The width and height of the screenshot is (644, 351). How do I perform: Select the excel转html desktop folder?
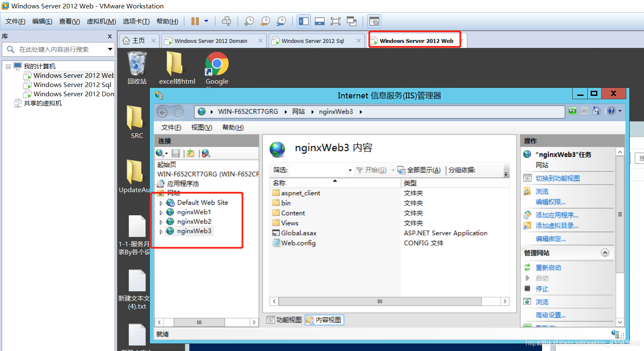[x=177, y=68]
